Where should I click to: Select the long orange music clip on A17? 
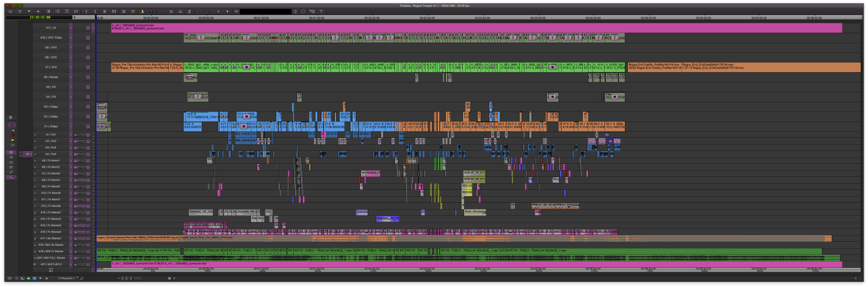pyautogui.click(x=463, y=238)
